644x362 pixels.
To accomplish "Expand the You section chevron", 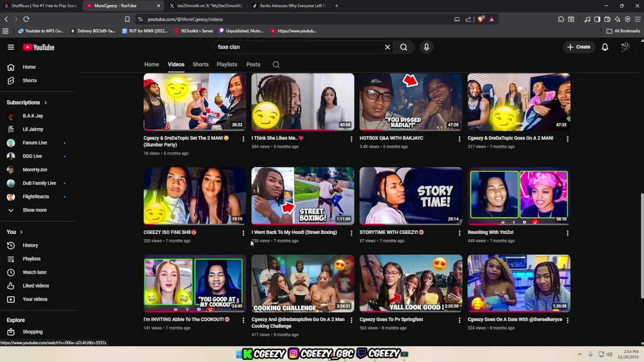I will point(21,232).
